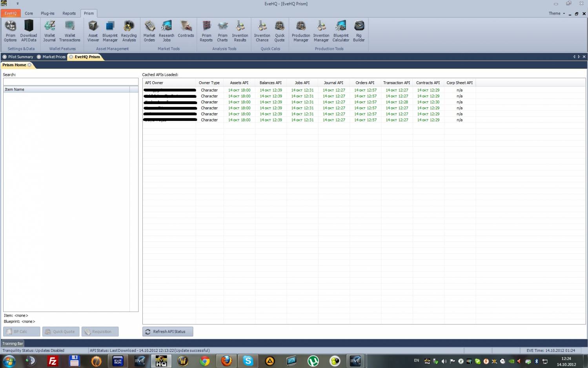Select the Prism ribbon tab
Viewport: 588px width, 368px height.
(89, 13)
